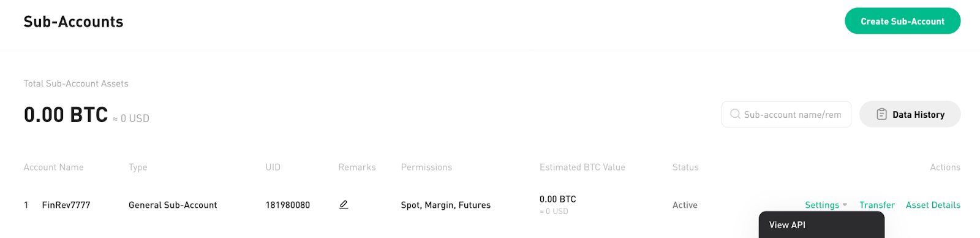Click the clipboard icon in Data History
Viewport: 980px width, 238px height.
[881, 114]
